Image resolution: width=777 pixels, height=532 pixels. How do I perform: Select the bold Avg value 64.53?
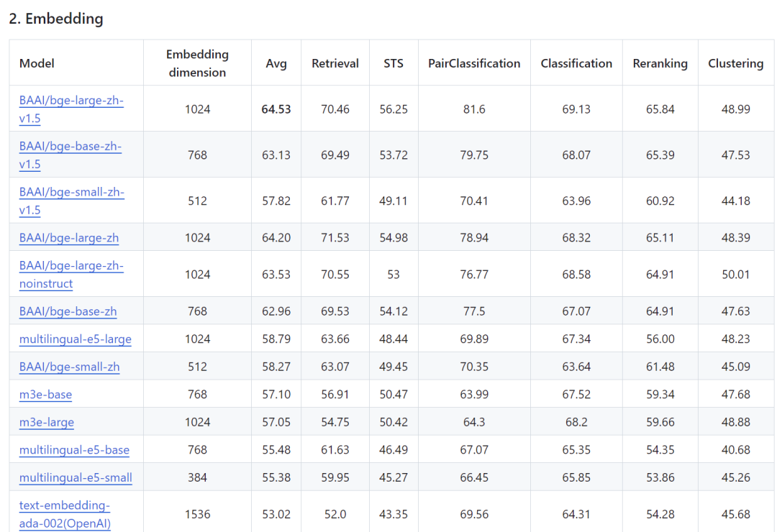click(x=276, y=109)
